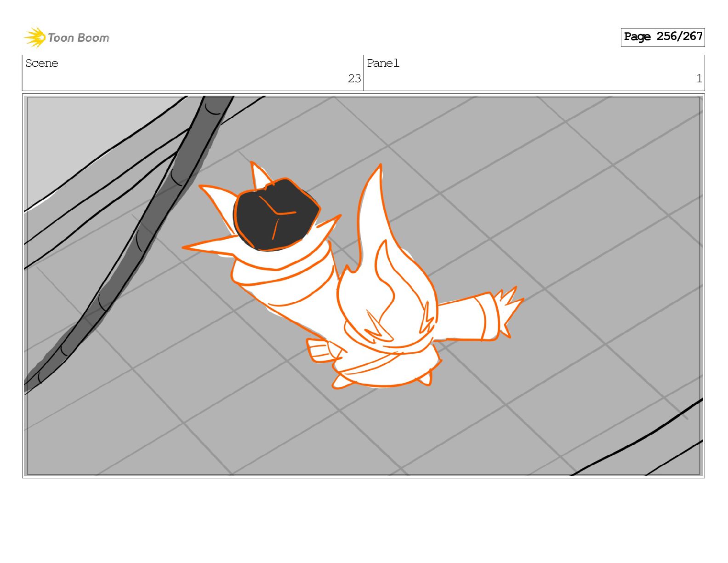Click the 'Toon Boom' logo text
Viewport: 728px width, 563px height.
79,38
